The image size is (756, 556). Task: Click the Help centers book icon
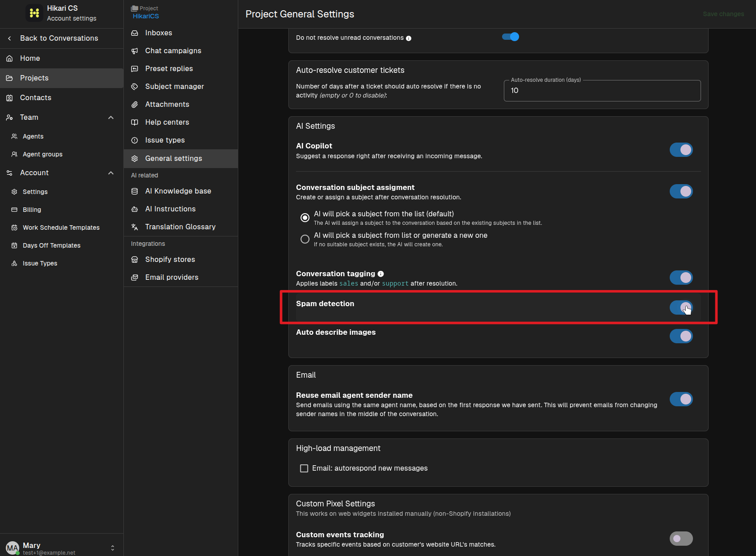(x=135, y=122)
